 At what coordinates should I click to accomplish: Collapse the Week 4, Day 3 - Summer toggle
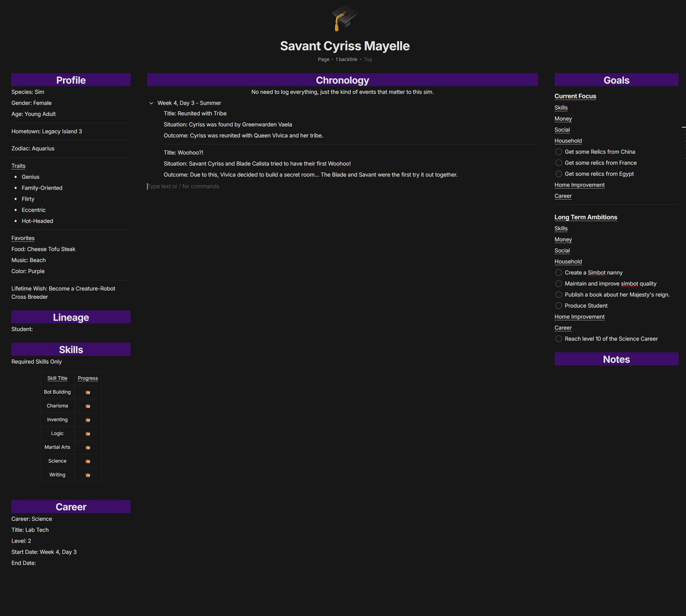point(151,103)
